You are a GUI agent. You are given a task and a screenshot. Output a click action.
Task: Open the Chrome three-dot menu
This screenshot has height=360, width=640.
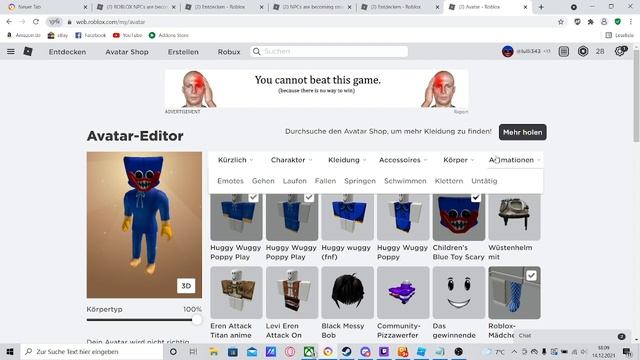[x=631, y=22]
